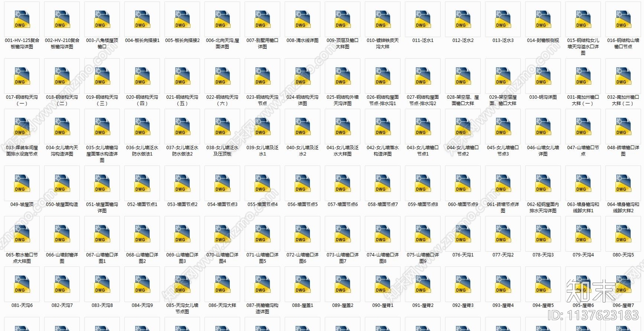Click the 019-钢结构天沟(三) file icon
This screenshot has width=644, height=331.
click(x=102, y=76)
